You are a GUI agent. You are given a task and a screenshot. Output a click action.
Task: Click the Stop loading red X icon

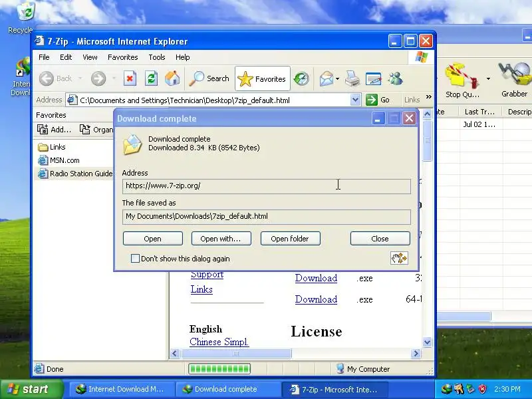pyautogui.click(x=130, y=78)
